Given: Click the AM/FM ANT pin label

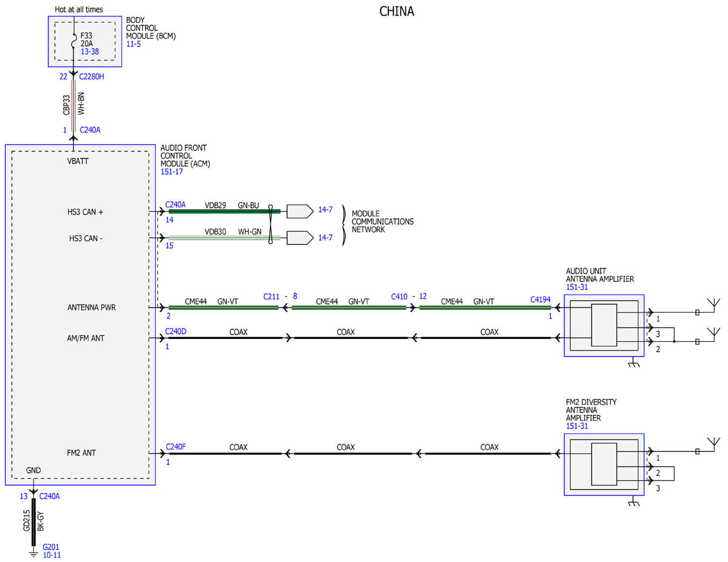Looking at the screenshot, I should pos(86,338).
